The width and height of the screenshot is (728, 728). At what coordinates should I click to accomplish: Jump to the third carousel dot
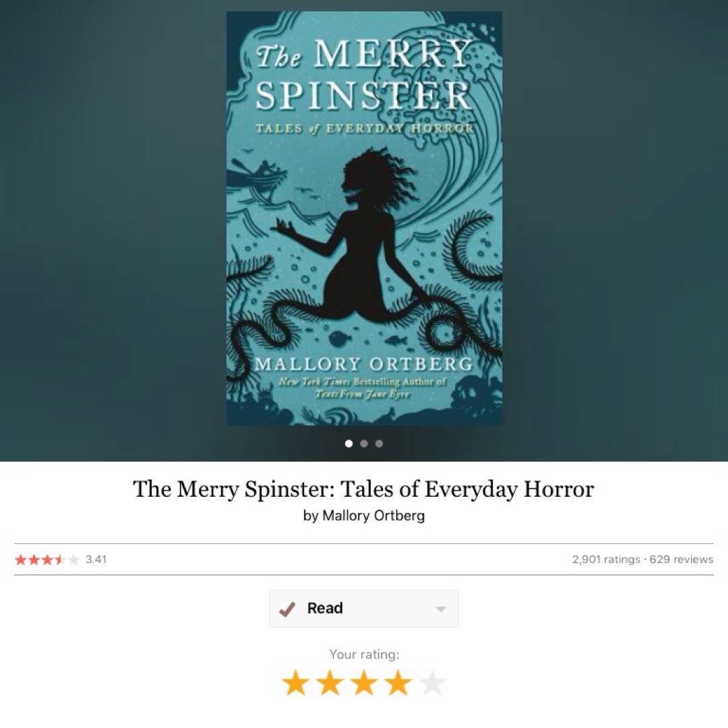(380, 444)
